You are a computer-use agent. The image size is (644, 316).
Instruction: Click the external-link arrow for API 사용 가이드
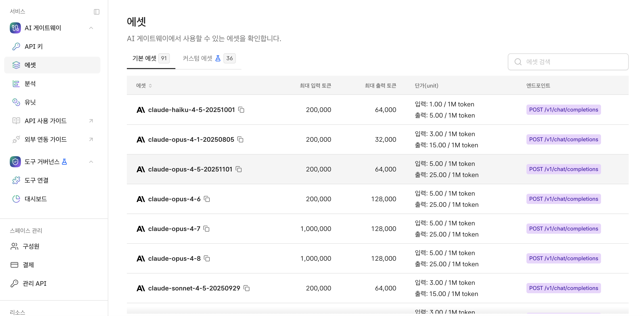click(91, 121)
